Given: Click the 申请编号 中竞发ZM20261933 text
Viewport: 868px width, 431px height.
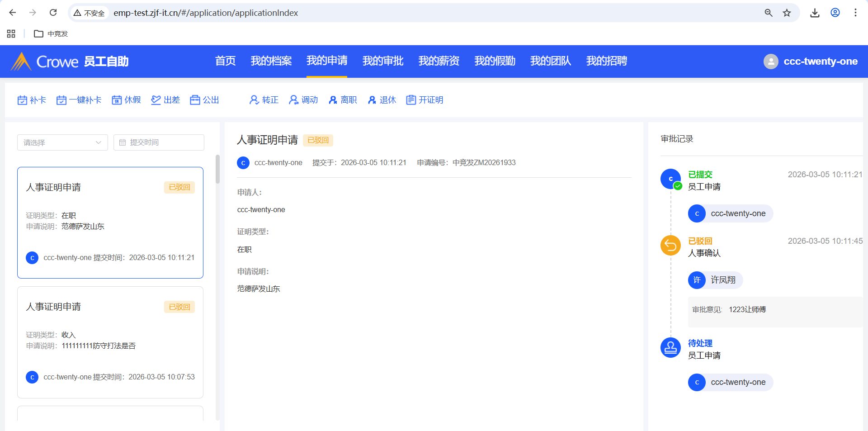Looking at the screenshot, I should pyautogui.click(x=466, y=163).
